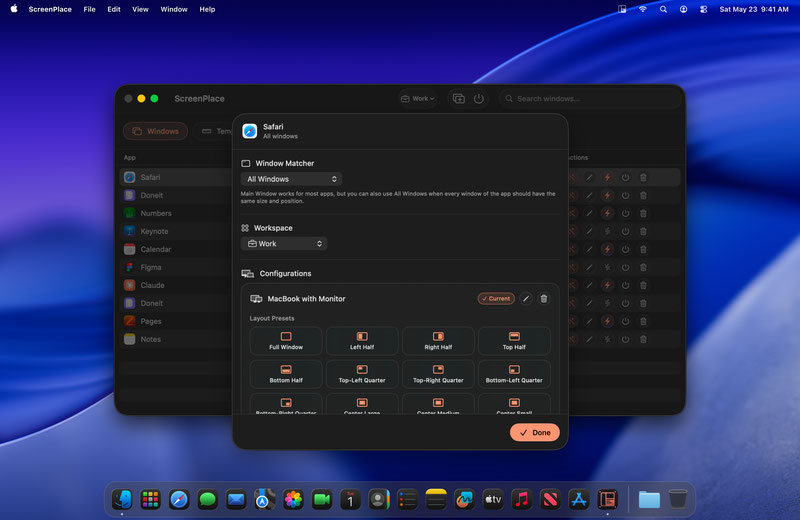Toggle the lightning icon on the Safari row
The image size is (800, 520).
(x=607, y=177)
